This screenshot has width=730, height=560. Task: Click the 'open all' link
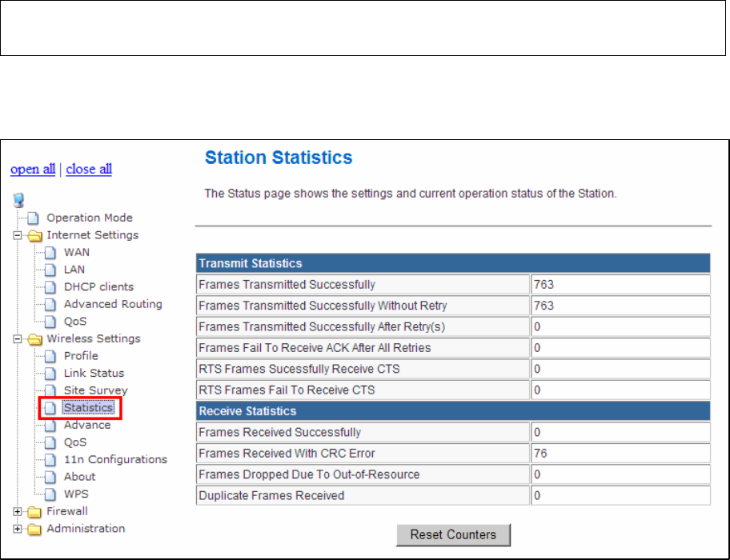33,169
